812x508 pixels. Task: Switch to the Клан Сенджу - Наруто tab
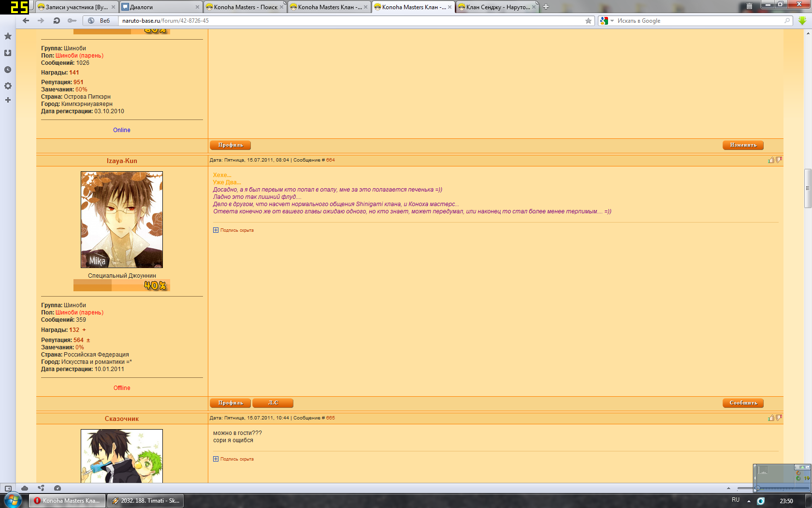coord(497,7)
